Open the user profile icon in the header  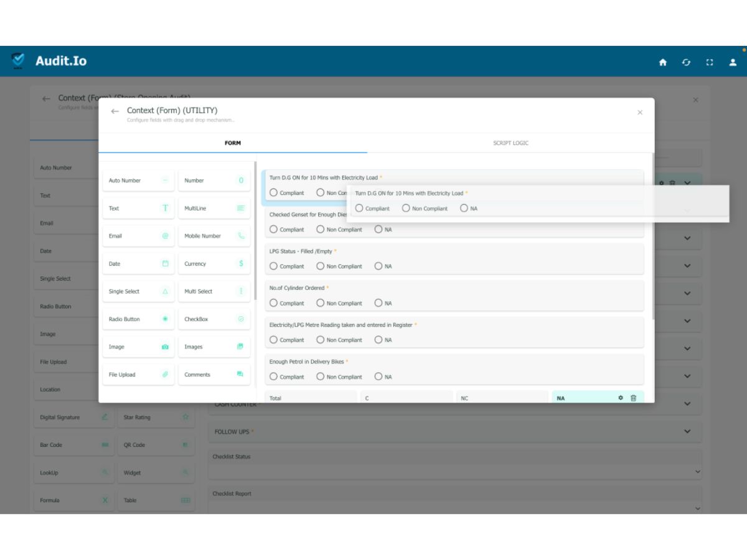coord(733,62)
